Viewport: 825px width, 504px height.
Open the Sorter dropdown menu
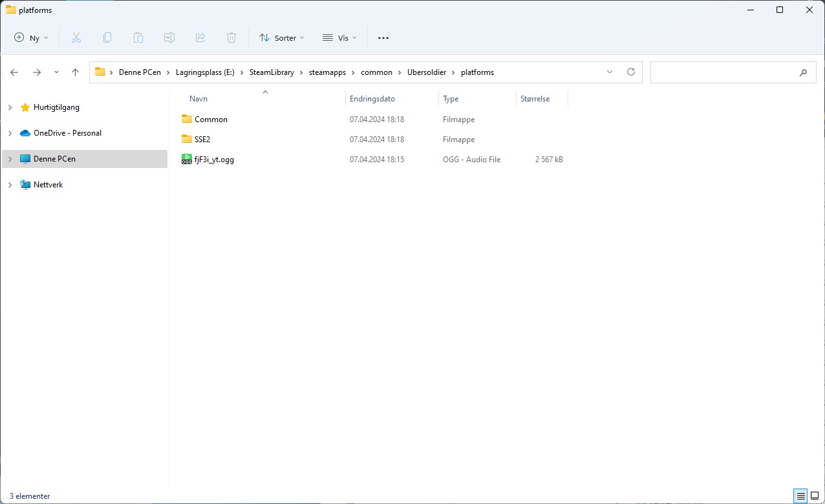coord(282,38)
